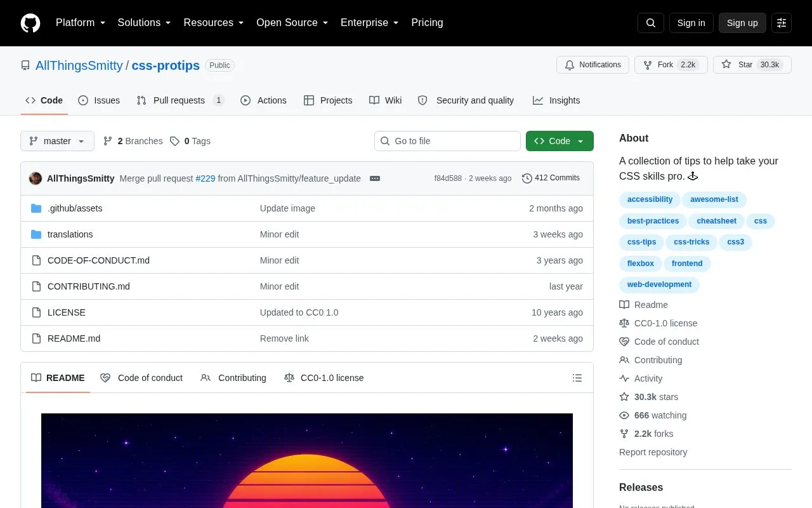
Task: Open the Pull requests tab
Action: pos(180,100)
